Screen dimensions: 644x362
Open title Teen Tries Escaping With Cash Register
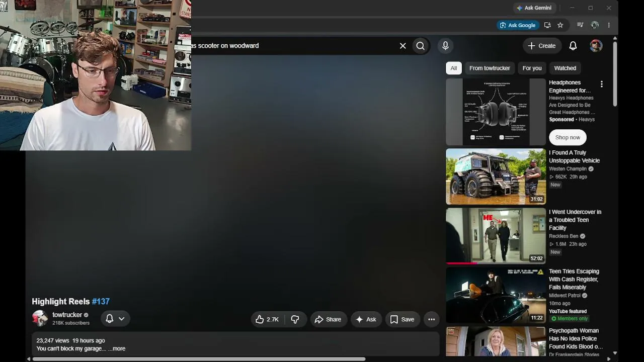(x=574, y=280)
